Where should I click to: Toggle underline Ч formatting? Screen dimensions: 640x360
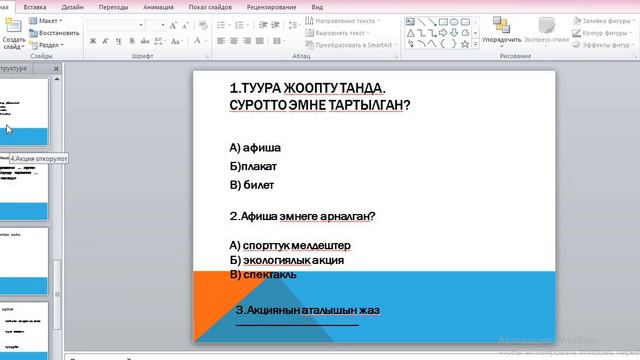coord(118,41)
